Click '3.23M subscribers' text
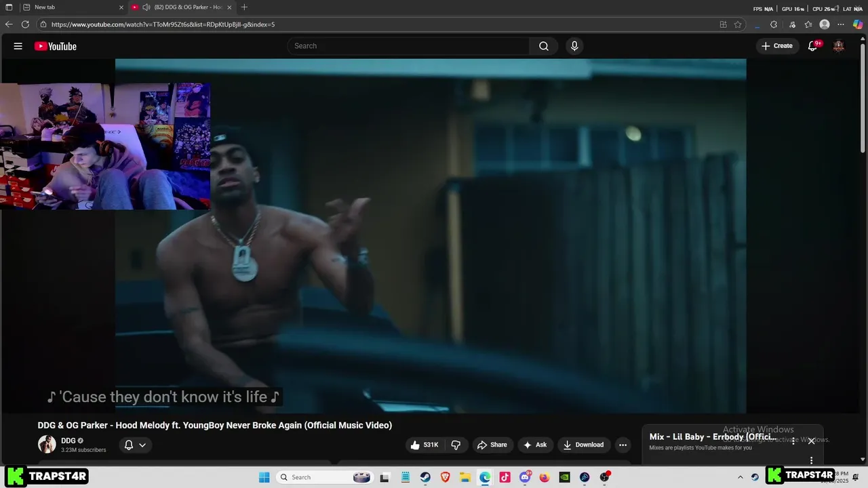 [83, 450]
